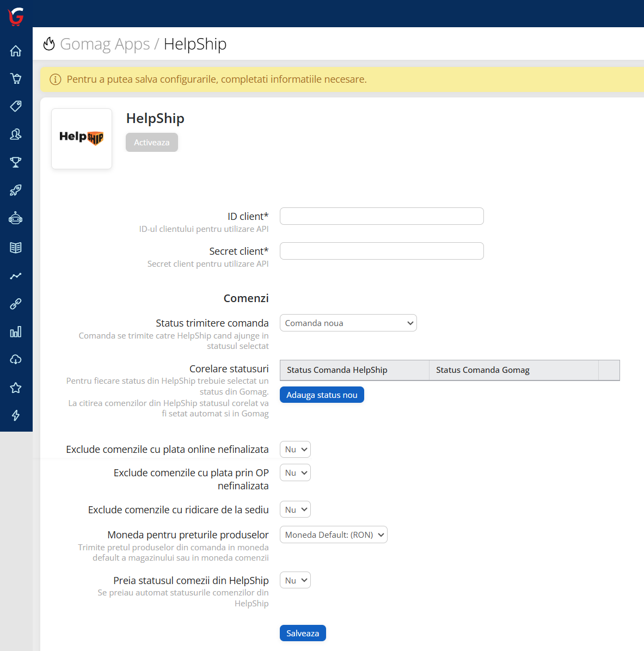Open the bar chart reports icon
This screenshot has width=644, height=651.
[16, 331]
